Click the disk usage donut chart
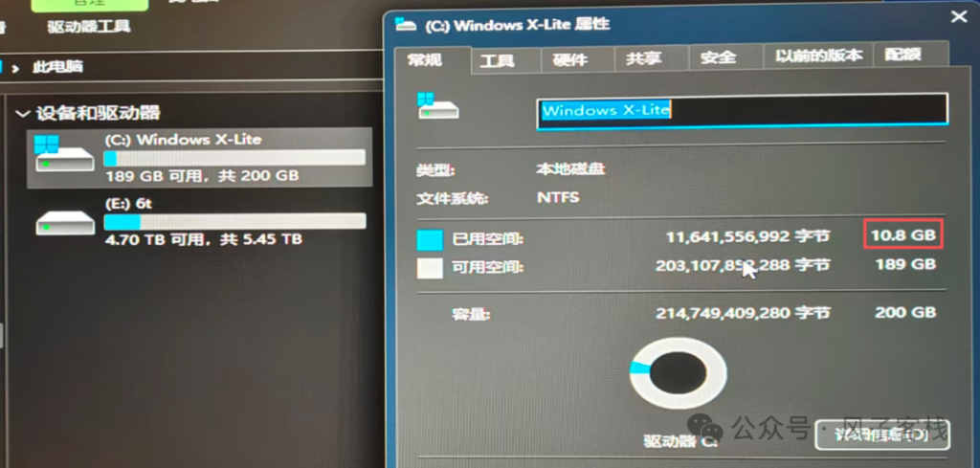Viewport: 980px width, 468px height. pyautogui.click(x=679, y=373)
